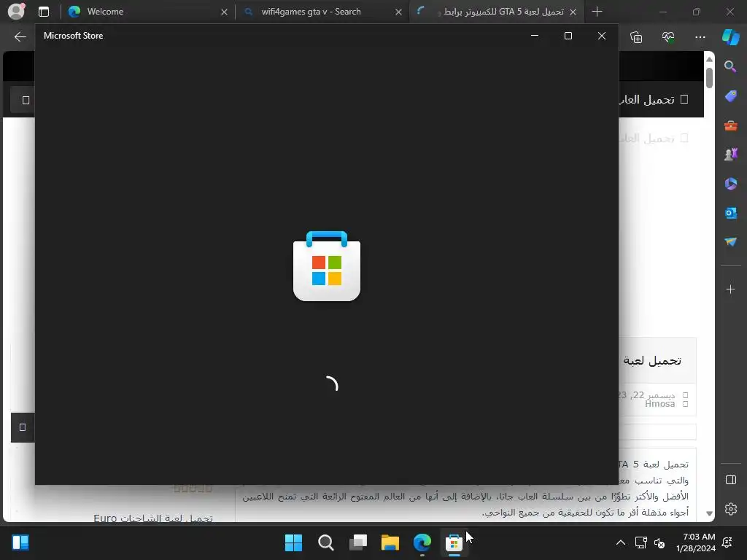The image size is (747, 560).
Task: Open the Windows Start menu
Action: tap(293, 542)
